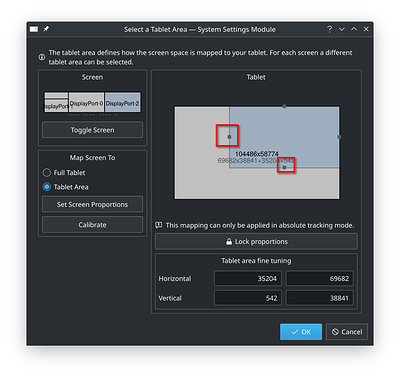The width and height of the screenshot is (400, 376).
Task: Click the Map Screen To heading
Action: tap(92, 158)
